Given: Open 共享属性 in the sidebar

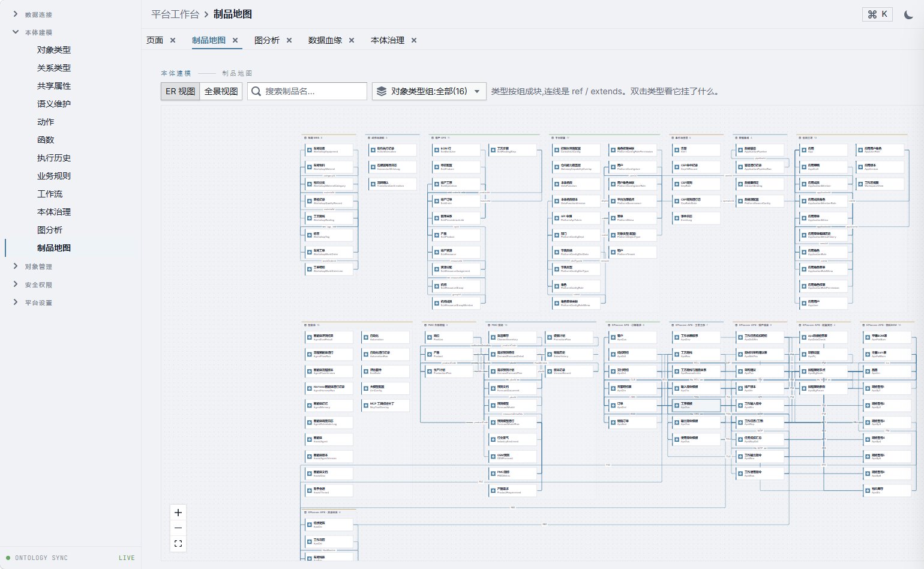Looking at the screenshot, I should [54, 86].
